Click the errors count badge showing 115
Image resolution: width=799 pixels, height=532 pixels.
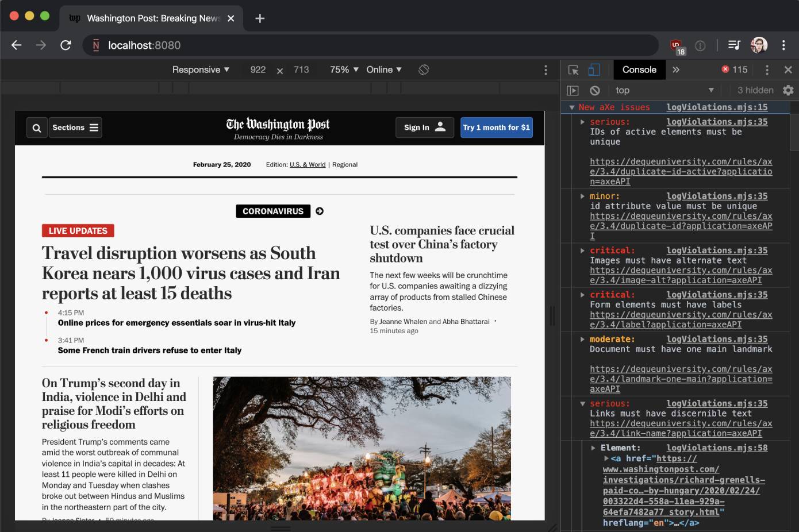click(x=734, y=70)
